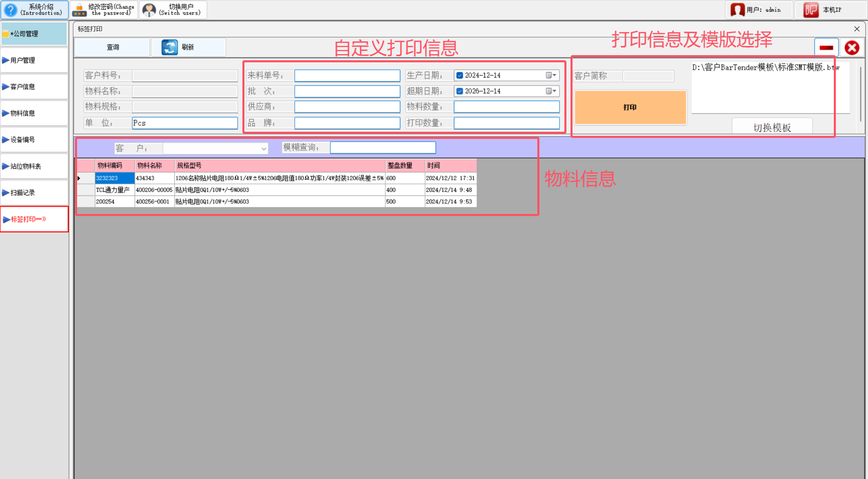Toggle the production date checkbox 2024-12-14
The height and width of the screenshot is (479, 868).
[460, 76]
